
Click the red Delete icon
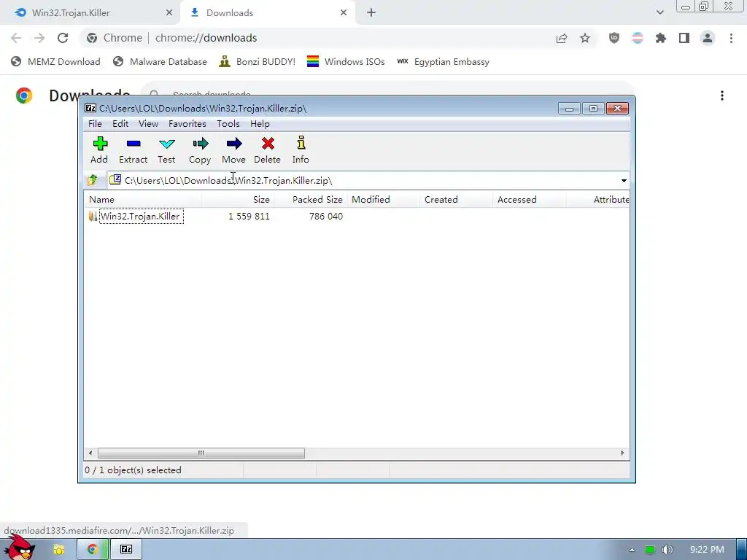tap(267, 149)
